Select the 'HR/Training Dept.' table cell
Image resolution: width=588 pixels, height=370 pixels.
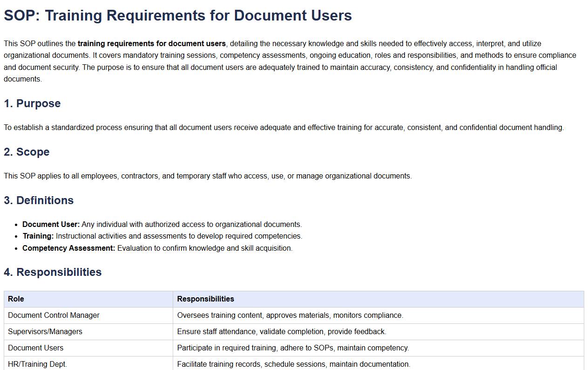[37, 364]
